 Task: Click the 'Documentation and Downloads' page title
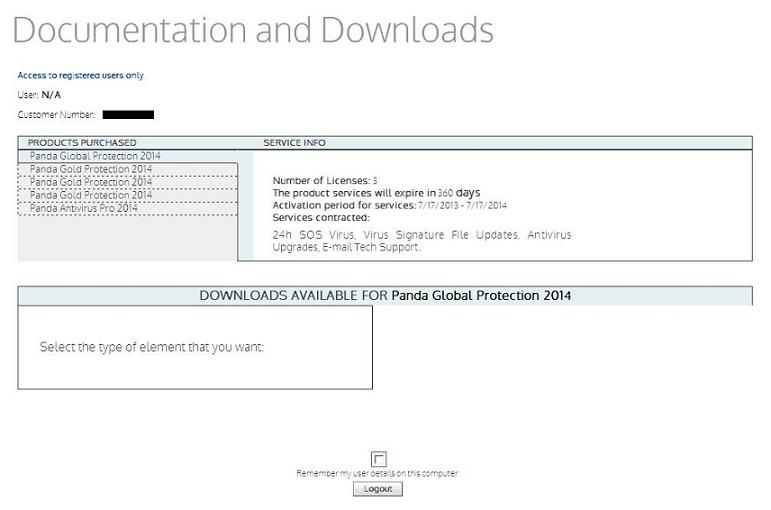pyautogui.click(x=253, y=30)
